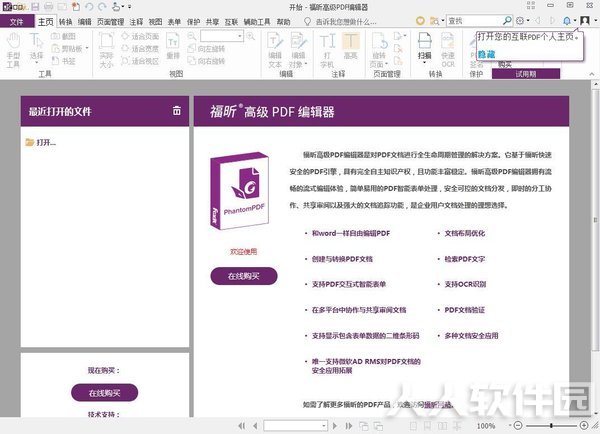Image resolution: width=600 pixels, height=434 pixels.
Task: Open the Comment (注释) tab
Action: (136, 22)
